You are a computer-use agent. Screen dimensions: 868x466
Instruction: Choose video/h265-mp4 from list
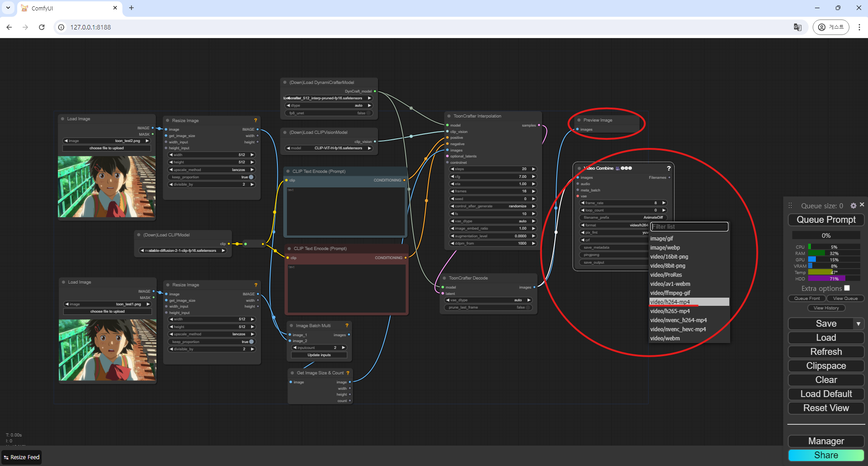click(x=689, y=311)
